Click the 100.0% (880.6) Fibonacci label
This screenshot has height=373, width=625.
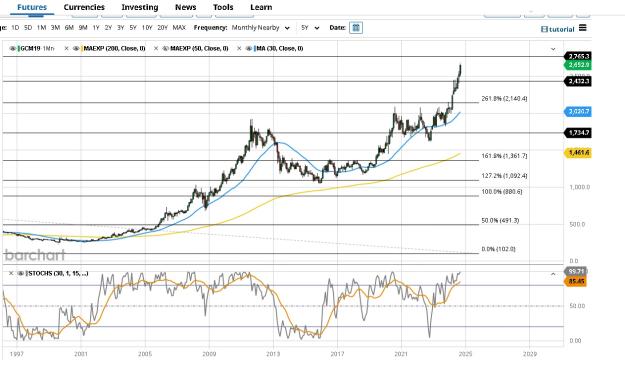pyautogui.click(x=502, y=192)
